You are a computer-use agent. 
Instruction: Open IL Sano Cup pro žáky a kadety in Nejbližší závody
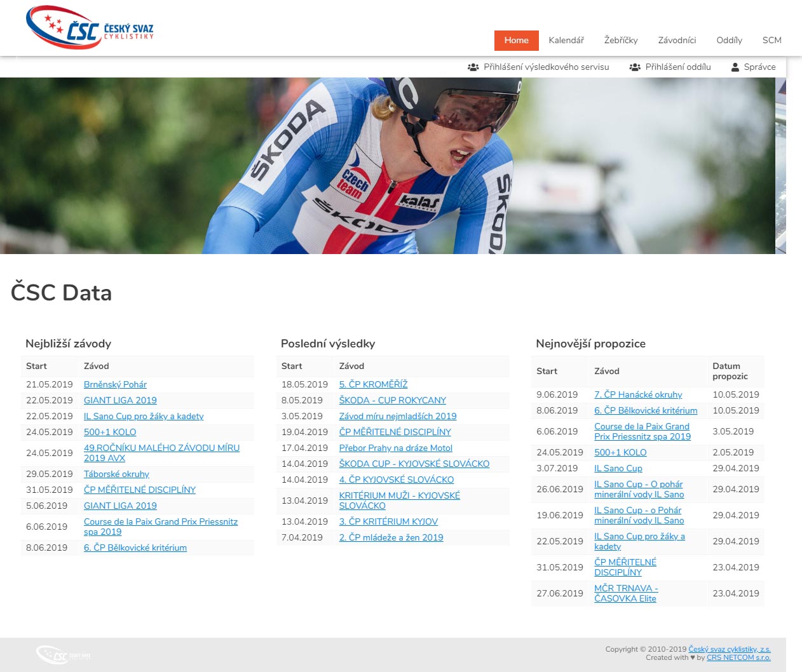(x=144, y=416)
